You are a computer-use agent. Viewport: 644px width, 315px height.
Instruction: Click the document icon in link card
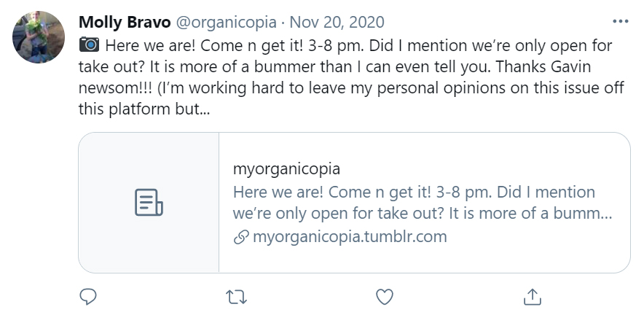(149, 203)
